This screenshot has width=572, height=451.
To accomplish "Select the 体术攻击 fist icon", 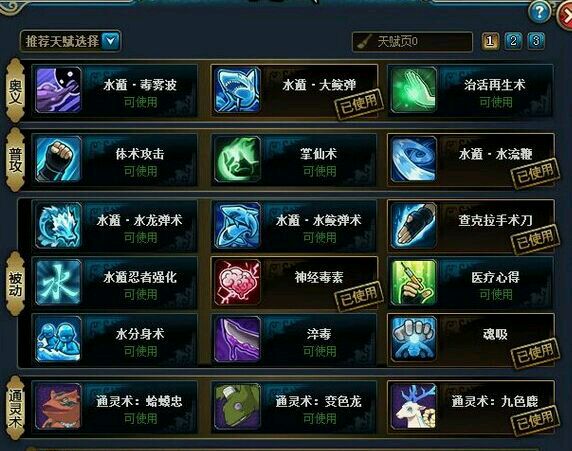I will [x=58, y=159].
